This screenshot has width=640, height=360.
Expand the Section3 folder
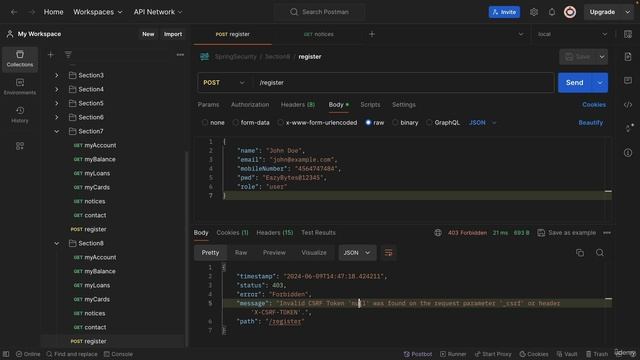(x=57, y=75)
